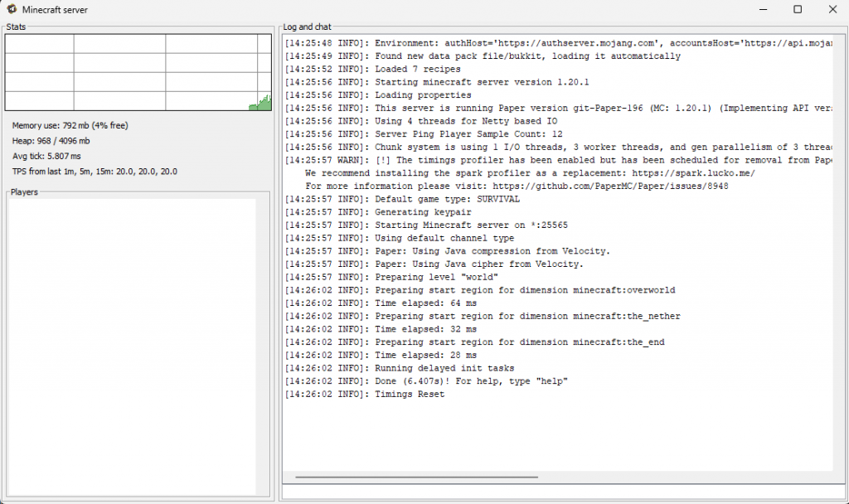849x504 pixels.
Task: Click the 'Timings Reset' log line
Action: click(x=365, y=394)
